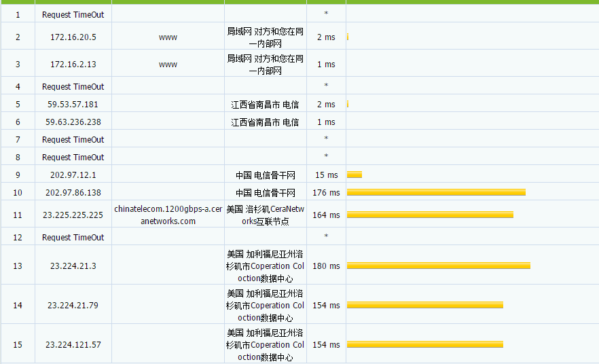599x364 pixels.
Task: Click 2 ms value in hop 5 row
Action: [326, 105]
